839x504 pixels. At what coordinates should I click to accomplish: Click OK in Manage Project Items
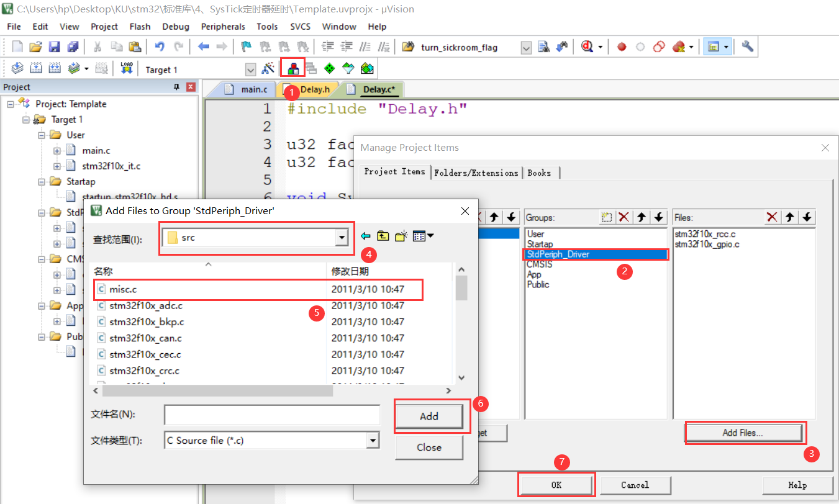[x=556, y=485]
